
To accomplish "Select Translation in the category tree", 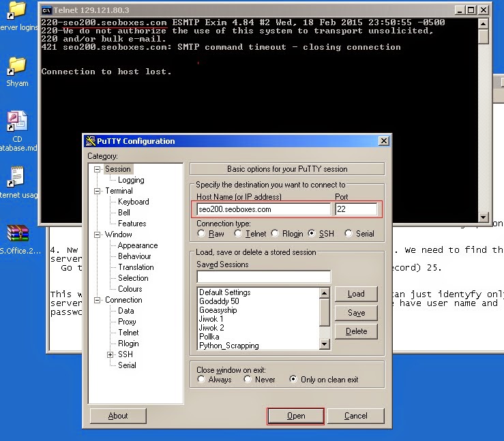I will click(136, 267).
